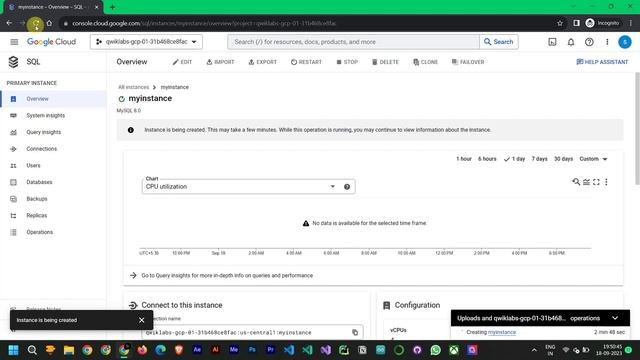Open Users in the sidebar
The height and width of the screenshot is (360, 640).
coord(53,166)
